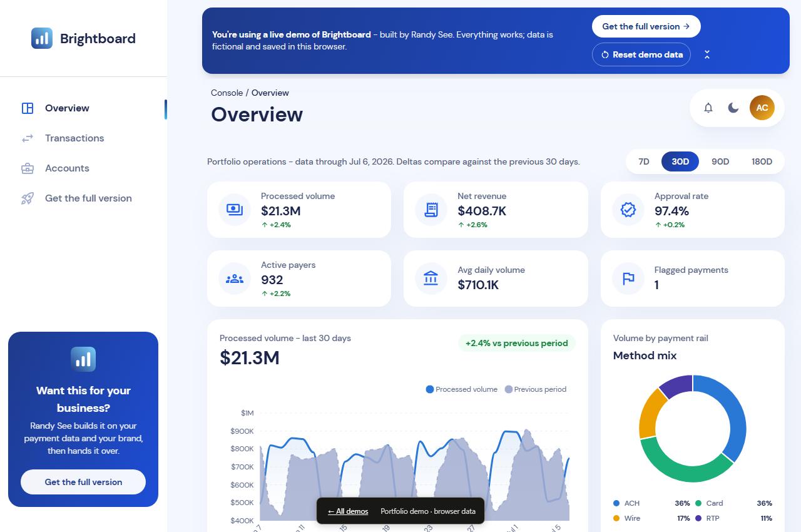801x532 pixels.
Task: Click the Transactions arrows icon
Action: click(x=28, y=138)
